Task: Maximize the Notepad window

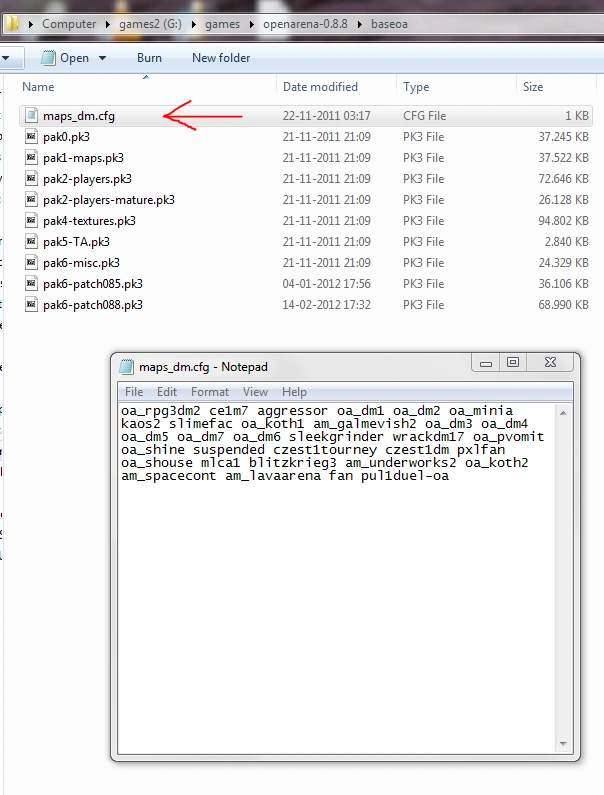Action: coord(513,363)
